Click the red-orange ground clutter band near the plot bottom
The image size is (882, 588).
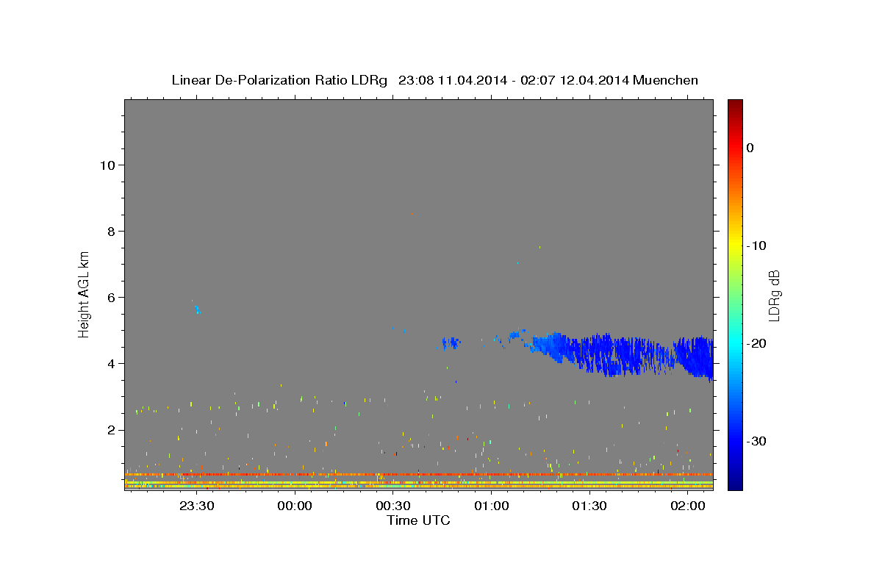coord(419,475)
